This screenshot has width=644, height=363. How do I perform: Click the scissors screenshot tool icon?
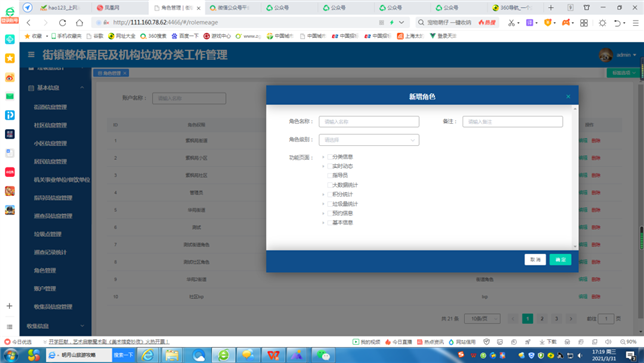pyautogui.click(x=511, y=23)
